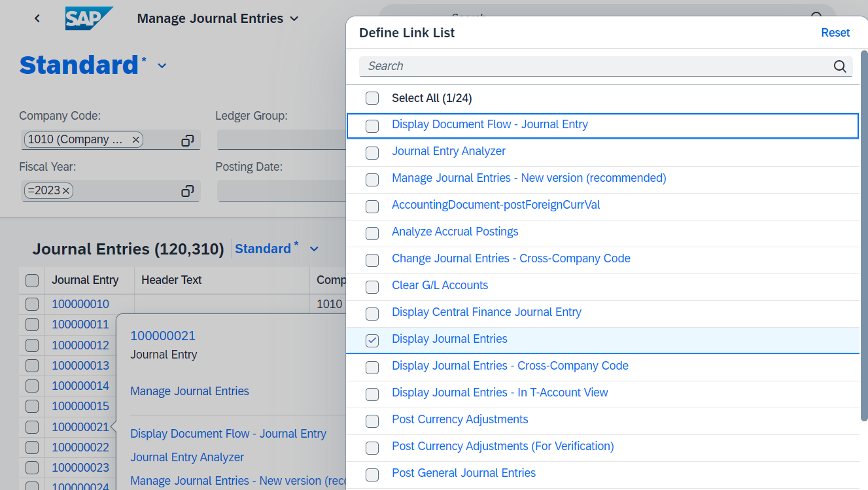Check AccountingDocument-postForeignCurrVal checkbox
The width and height of the screenshot is (868, 490).
(x=372, y=206)
